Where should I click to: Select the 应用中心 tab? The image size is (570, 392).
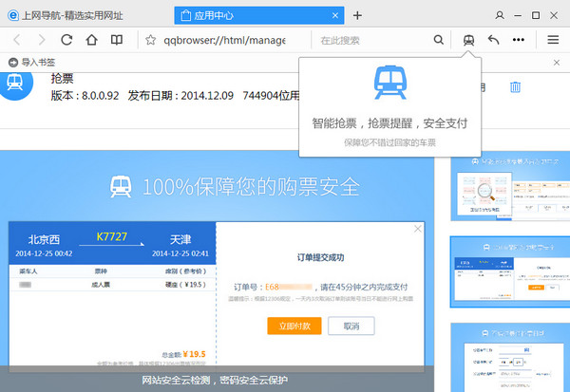[258, 15]
